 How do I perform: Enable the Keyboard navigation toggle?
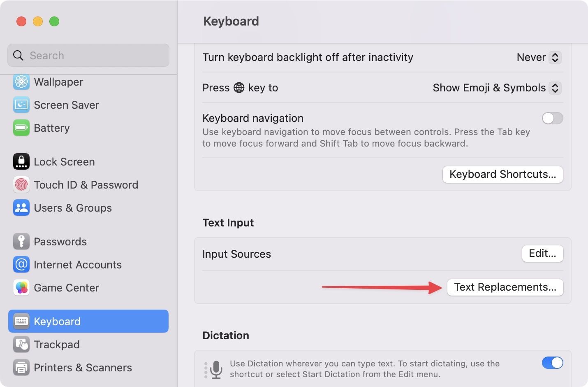pos(552,119)
